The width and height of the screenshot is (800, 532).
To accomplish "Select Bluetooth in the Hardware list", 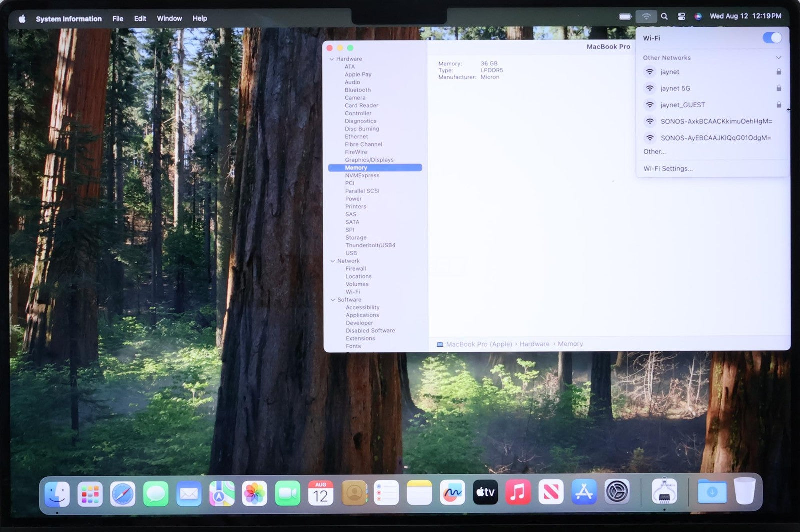I will click(x=358, y=90).
